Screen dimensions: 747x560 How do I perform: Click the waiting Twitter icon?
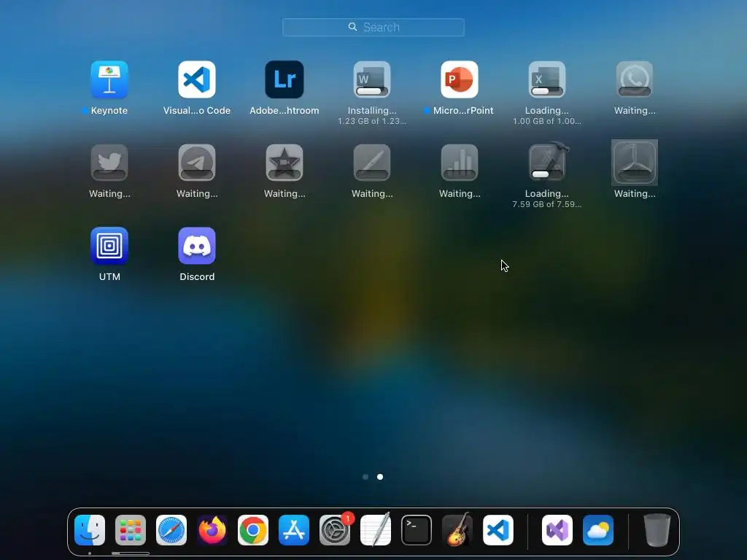point(109,163)
